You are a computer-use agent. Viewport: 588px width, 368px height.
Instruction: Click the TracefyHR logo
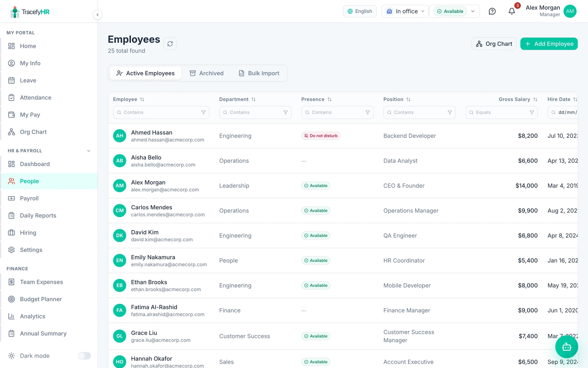pos(30,12)
